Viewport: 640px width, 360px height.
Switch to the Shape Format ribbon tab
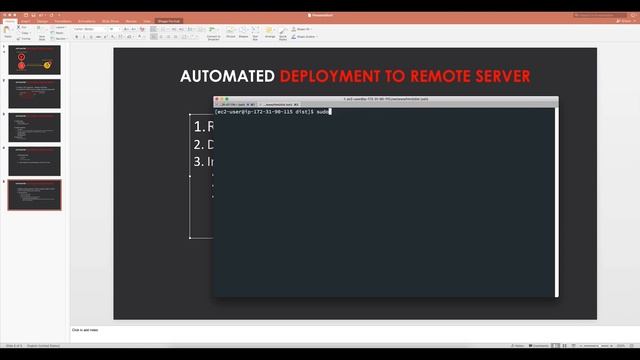[169, 21]
